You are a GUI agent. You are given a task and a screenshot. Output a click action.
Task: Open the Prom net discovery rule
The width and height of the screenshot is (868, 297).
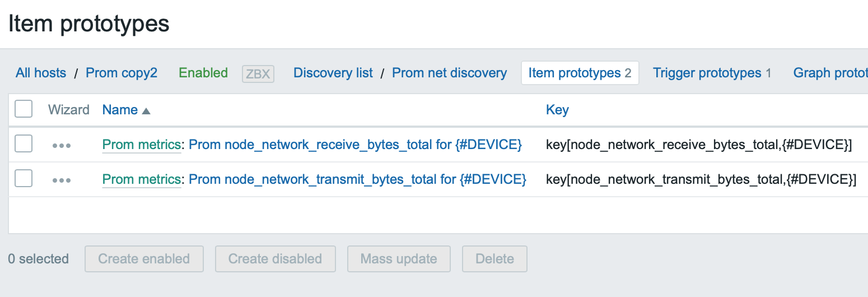tap(449, 73)
